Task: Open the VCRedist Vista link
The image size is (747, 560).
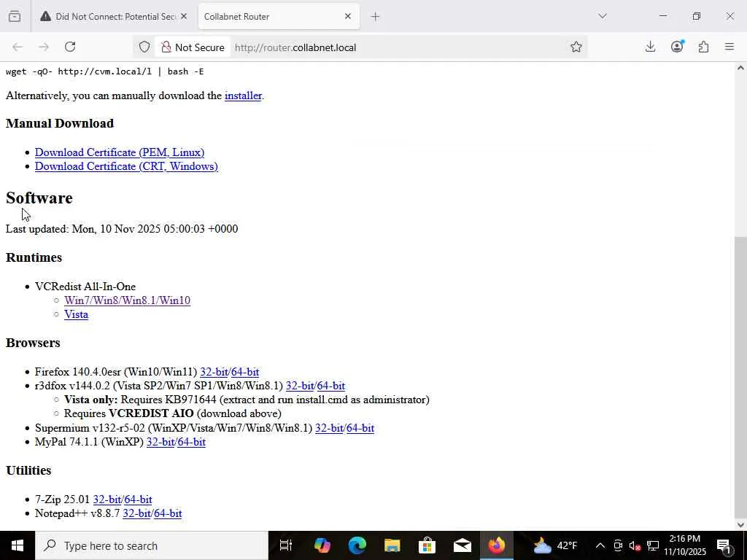Action: (x=76, y=314)
